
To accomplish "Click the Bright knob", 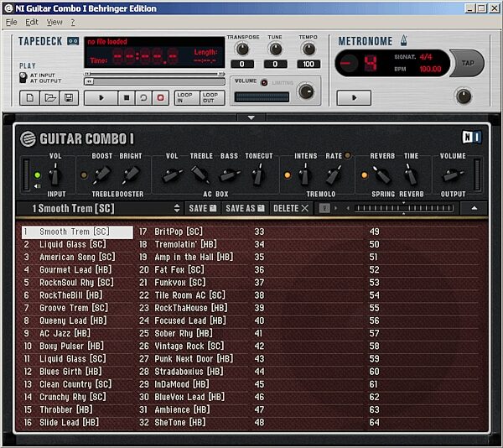I will [131, 175].
